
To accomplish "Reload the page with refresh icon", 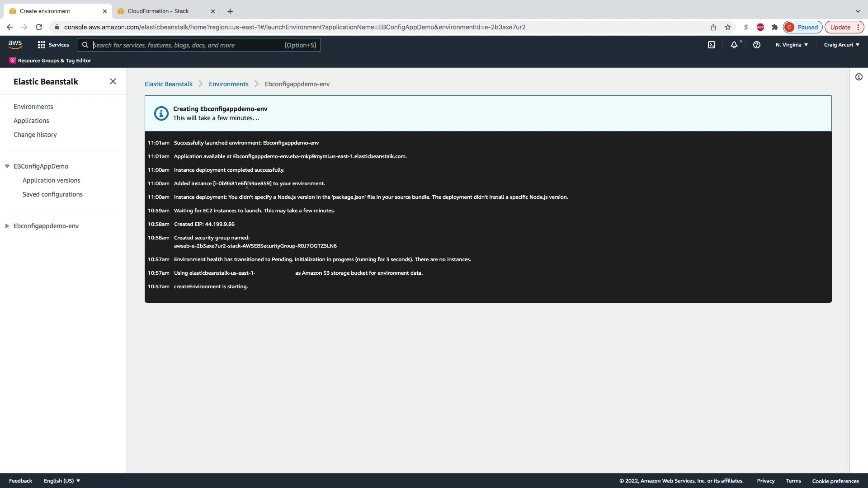I will click(39, 27).
